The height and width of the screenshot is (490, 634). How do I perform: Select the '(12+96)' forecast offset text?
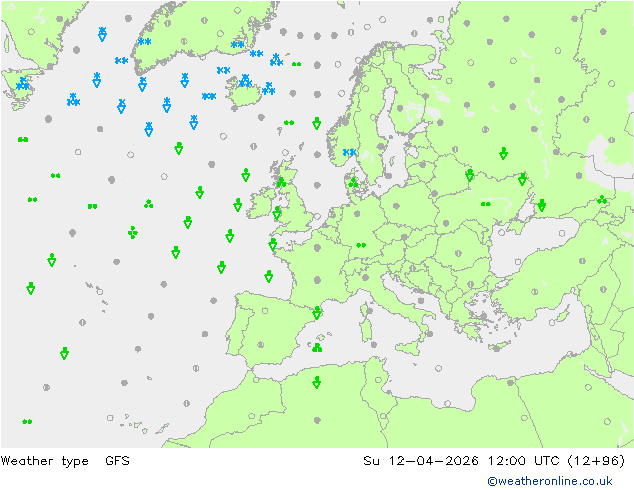tap(596, 460)
